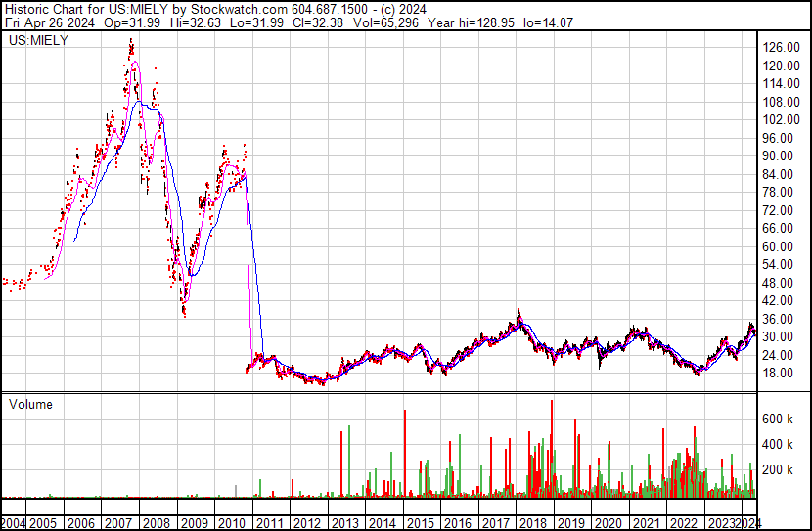Viewport: 812px width, 531px height.
Task: Click the 54.00 price axis label
Action: coord(778,264)
